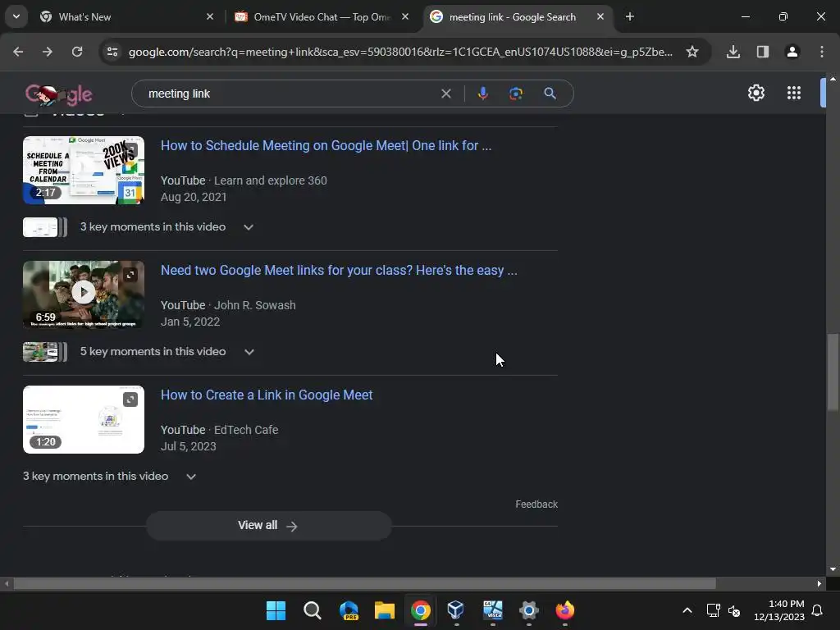Viewport: 840px width, 630px height.
Task: Open Windows Start menu
Action: click(276, 610)
